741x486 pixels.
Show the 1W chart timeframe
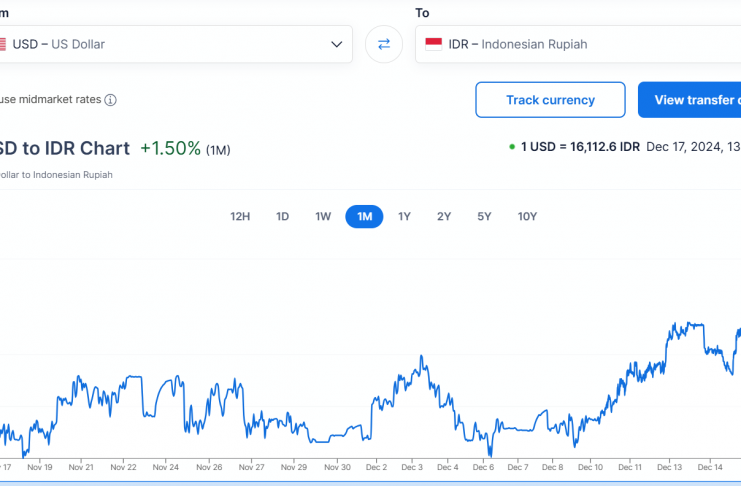[323, 217]
